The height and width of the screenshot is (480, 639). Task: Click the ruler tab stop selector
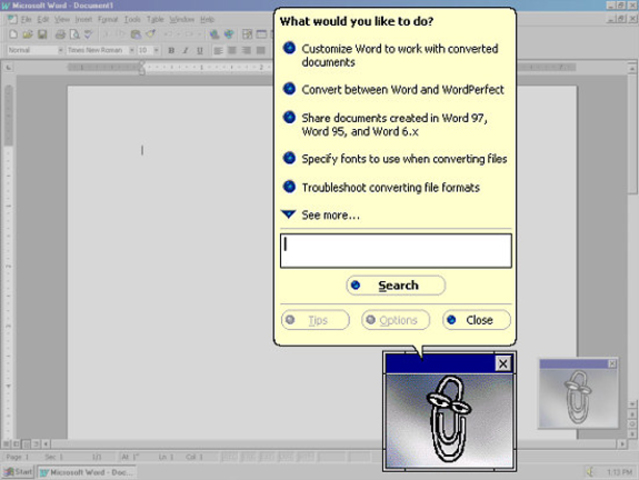click(8, 68)
